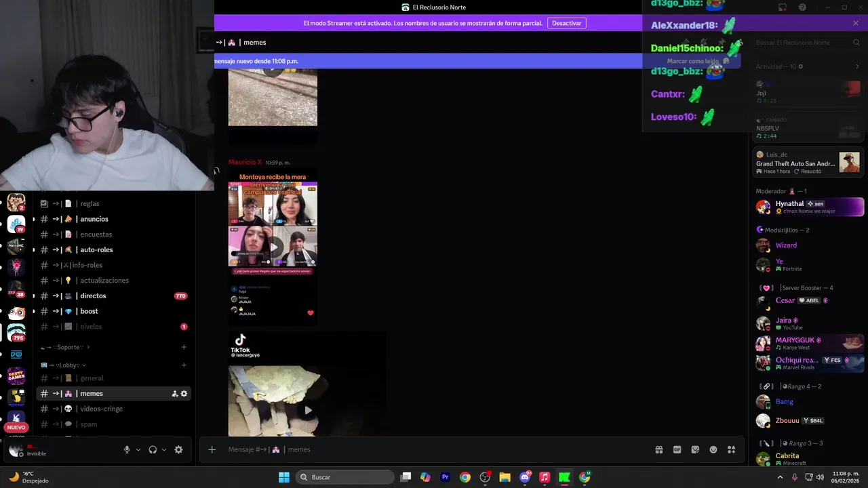The image size is (868, 488).
Task: Select member Bamg in member list
Action: point(808,401)
